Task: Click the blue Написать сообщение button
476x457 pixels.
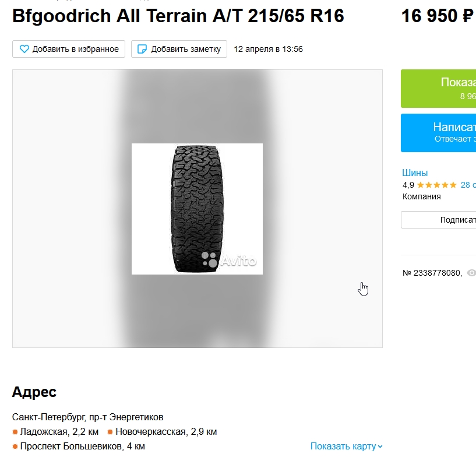Action: 438,133
